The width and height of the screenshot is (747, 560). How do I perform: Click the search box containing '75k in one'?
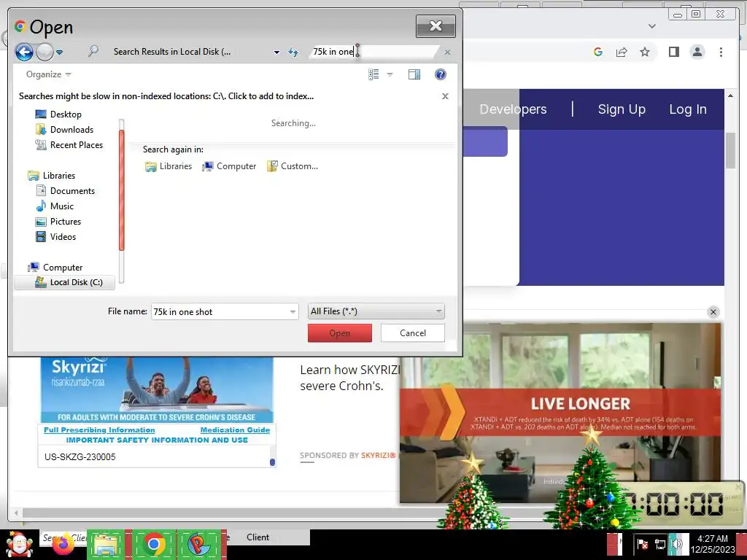coord(374,52)
